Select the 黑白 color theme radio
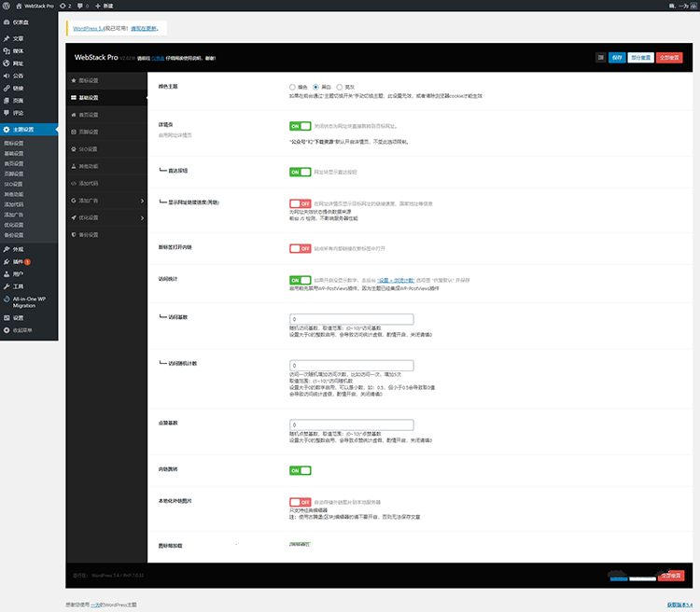 [315, 86]
